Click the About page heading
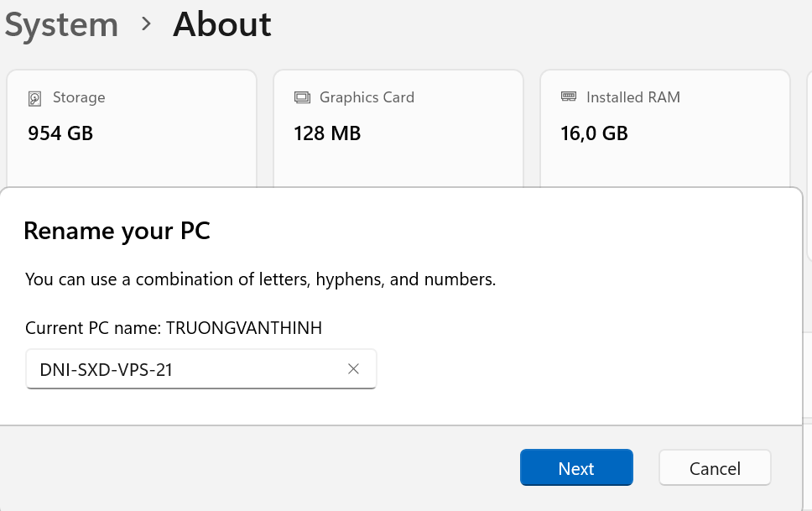Viewport: 812px width, 511px height. click(221, 24)
